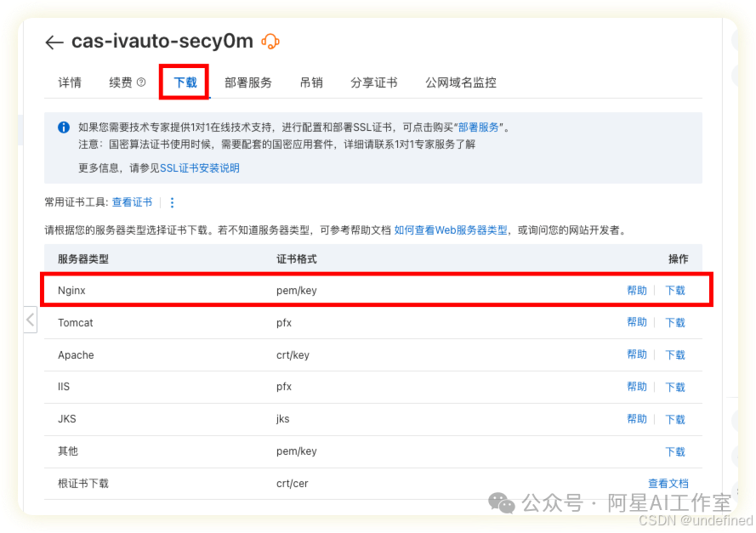Switch to the 详情 tab
The width and height of the screenshot is (756, 533).
point(70,82)
